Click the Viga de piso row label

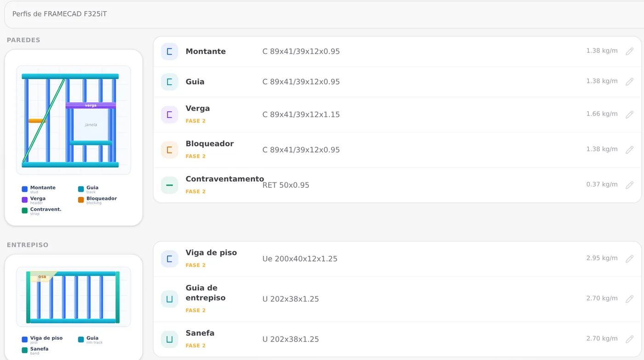tap(211, 253)
